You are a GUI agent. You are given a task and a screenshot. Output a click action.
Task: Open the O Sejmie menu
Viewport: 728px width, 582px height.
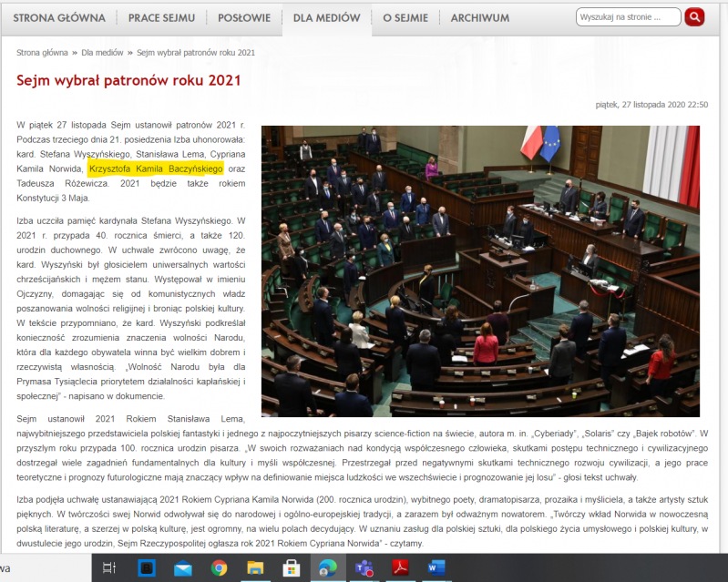pyautogui.click(x=405, y=18)
